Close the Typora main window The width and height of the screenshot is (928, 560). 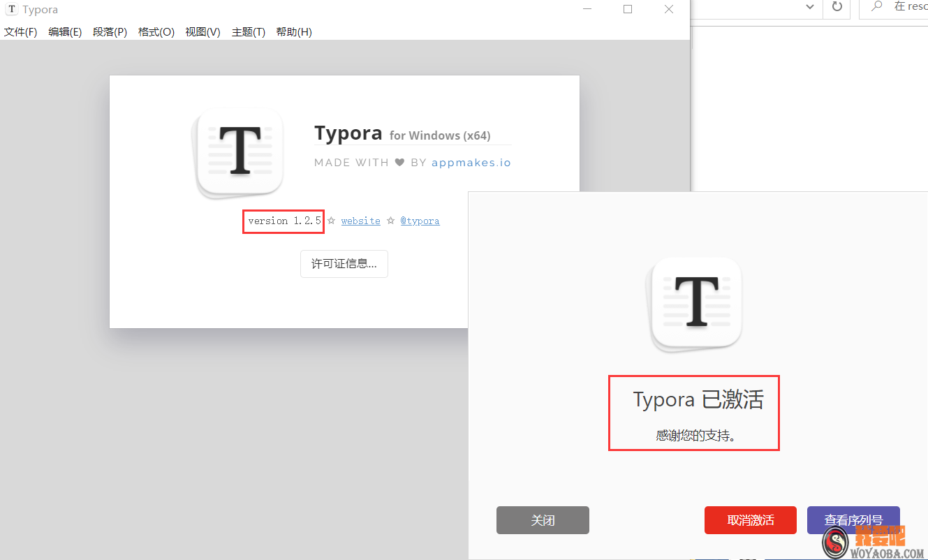coord(669,9)
